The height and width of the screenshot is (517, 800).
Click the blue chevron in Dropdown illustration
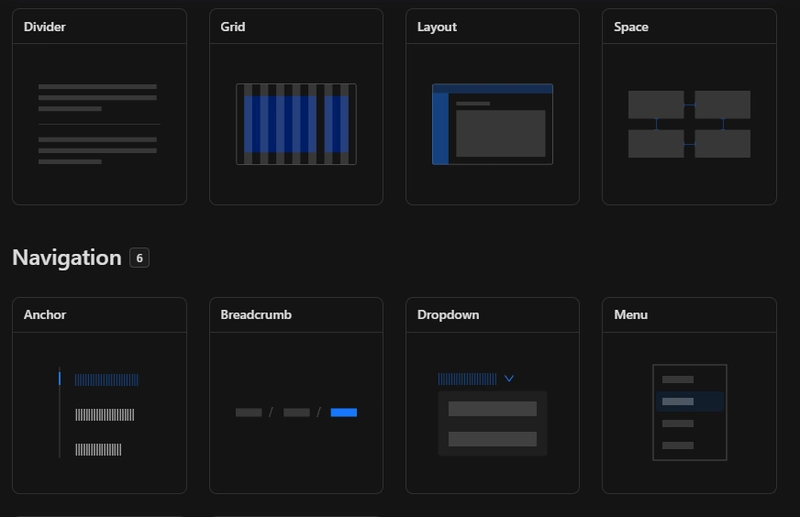(509, 379)
